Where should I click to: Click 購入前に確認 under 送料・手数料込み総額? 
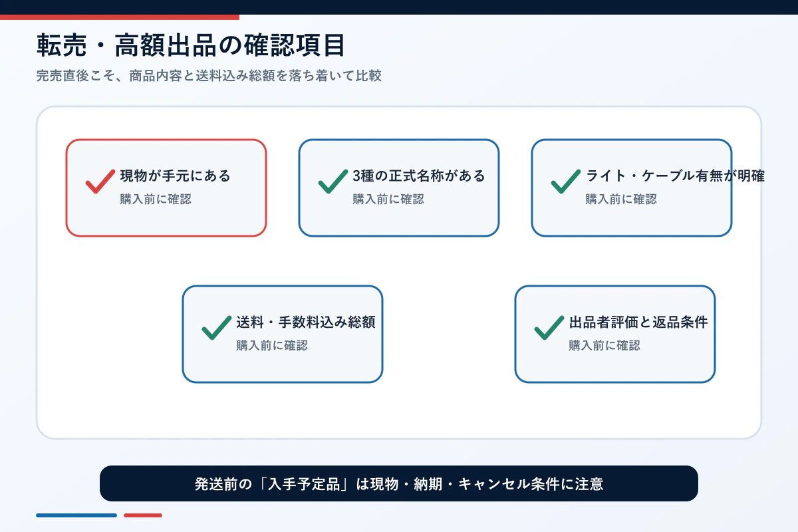click(272, 345)
